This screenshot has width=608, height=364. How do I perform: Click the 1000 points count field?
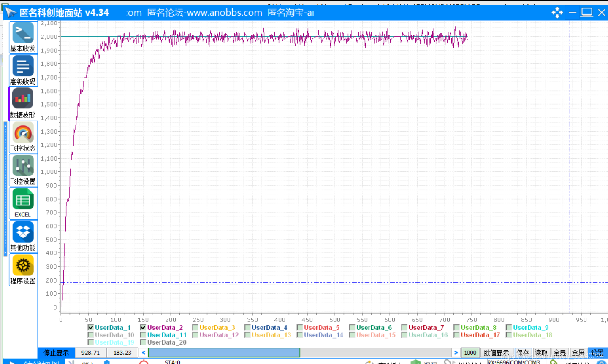[470, 353]
